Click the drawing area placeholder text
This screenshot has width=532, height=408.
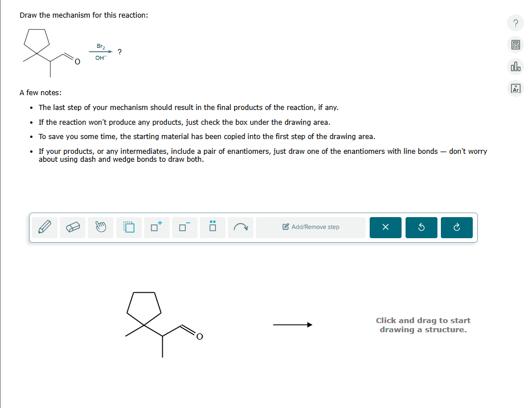pos(423,325)
